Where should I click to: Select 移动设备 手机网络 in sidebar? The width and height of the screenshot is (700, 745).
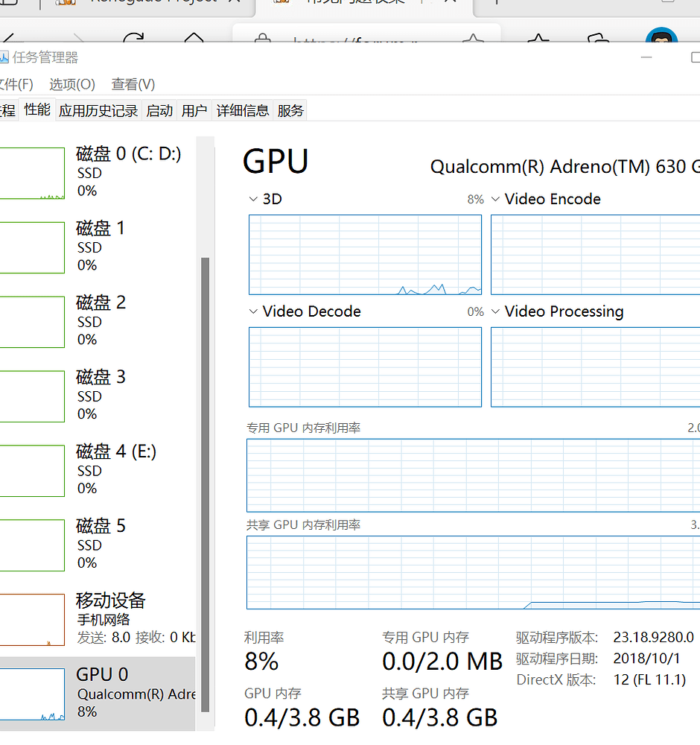pyautogui.click(x=98, y=619)
